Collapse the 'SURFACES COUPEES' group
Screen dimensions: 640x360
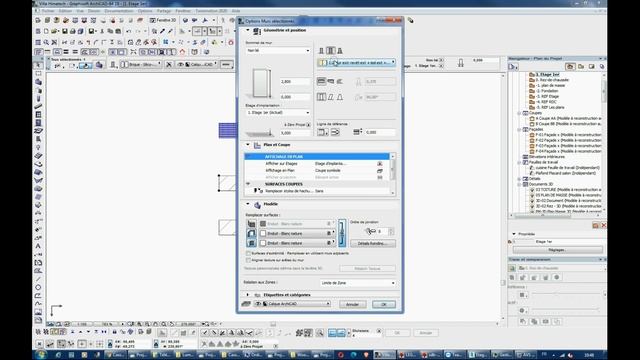point(248,184)
